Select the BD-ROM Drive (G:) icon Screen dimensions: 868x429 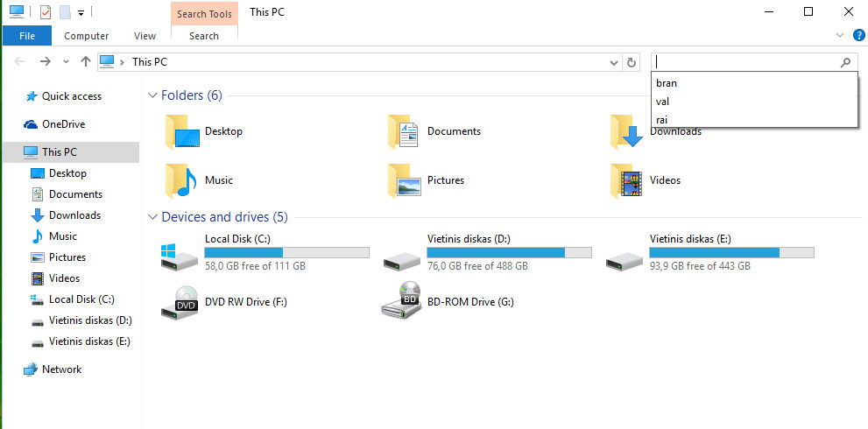coord(402,300)
